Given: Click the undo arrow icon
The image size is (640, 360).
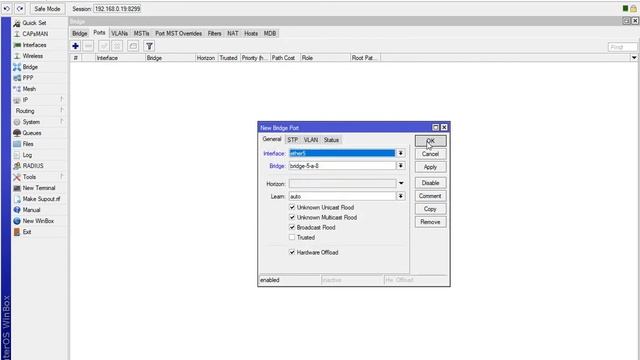Looking at the screenshot, I should [x=7, y=9].
